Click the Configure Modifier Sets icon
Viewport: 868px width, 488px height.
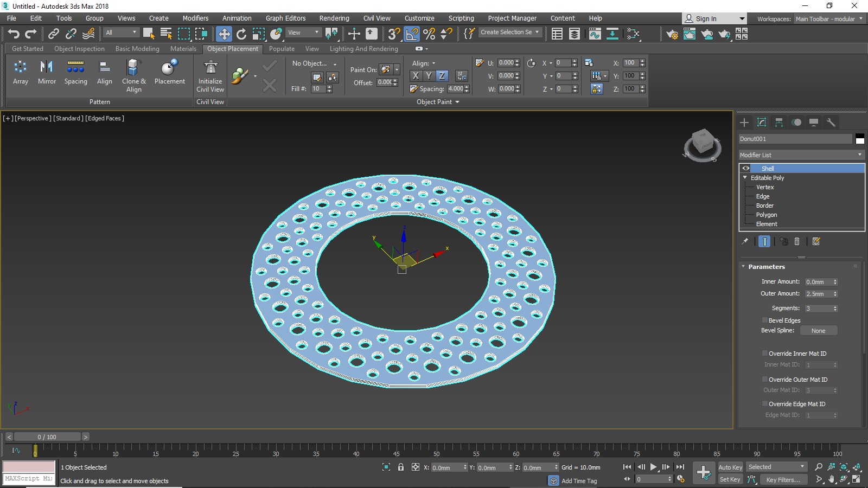(816, 241)
